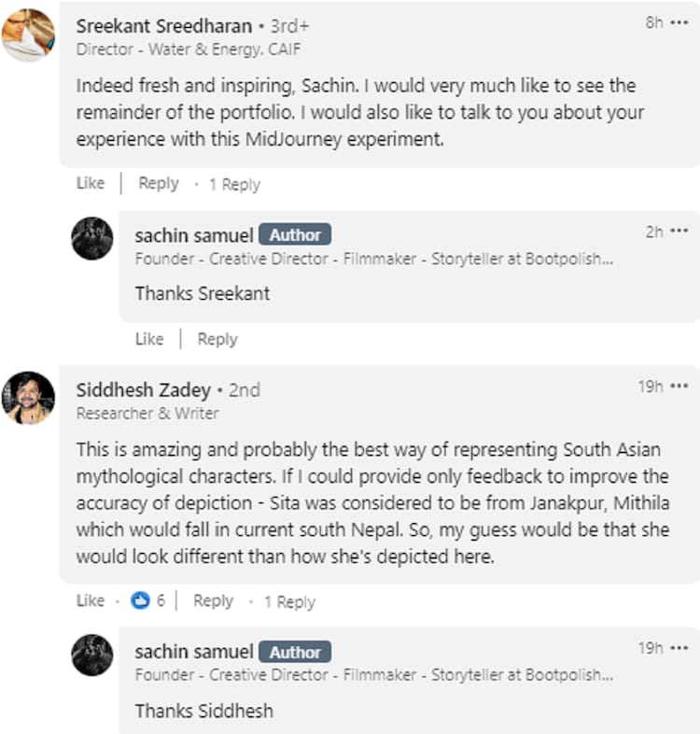Screen dimensions: 700x734
Task: Click the like reaction icon showing 6
Action: click(141, 601)
